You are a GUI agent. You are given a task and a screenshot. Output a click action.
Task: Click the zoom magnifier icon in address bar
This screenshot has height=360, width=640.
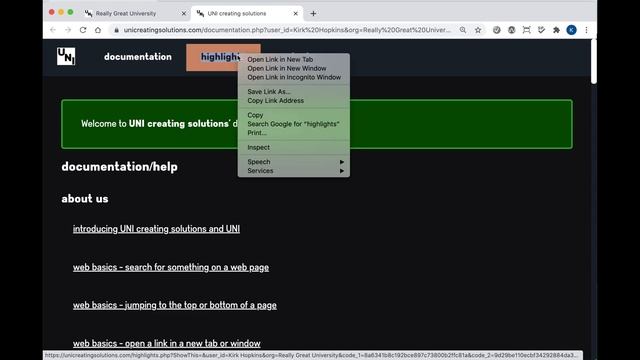(x=463, y=30)
